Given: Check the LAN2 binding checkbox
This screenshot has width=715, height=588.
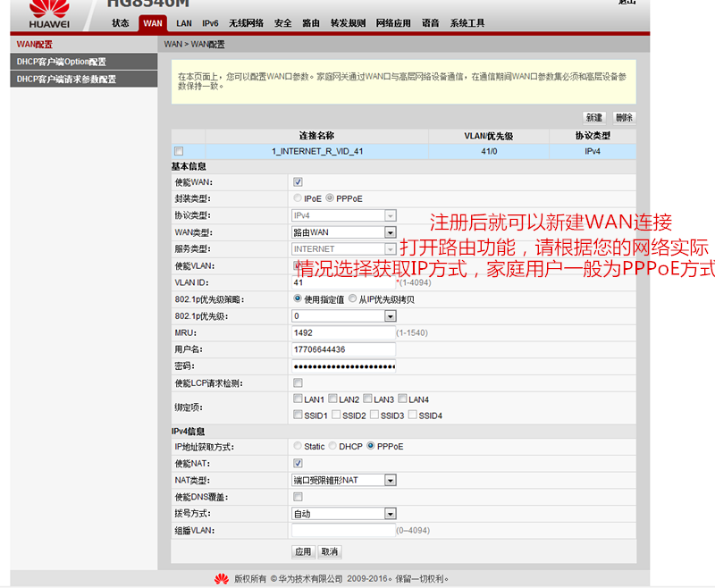Looking at the screenshot, I should [x=332, y=399].
